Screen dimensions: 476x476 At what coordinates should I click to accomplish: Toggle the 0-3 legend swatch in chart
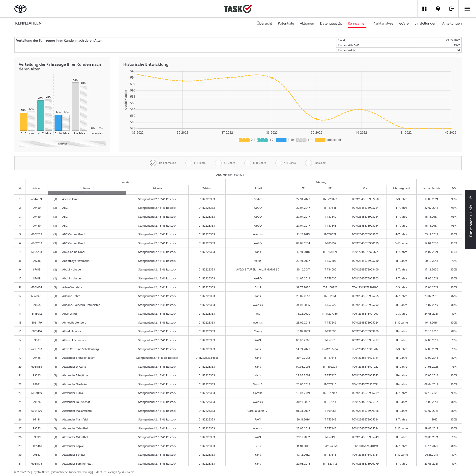[244, 140]
